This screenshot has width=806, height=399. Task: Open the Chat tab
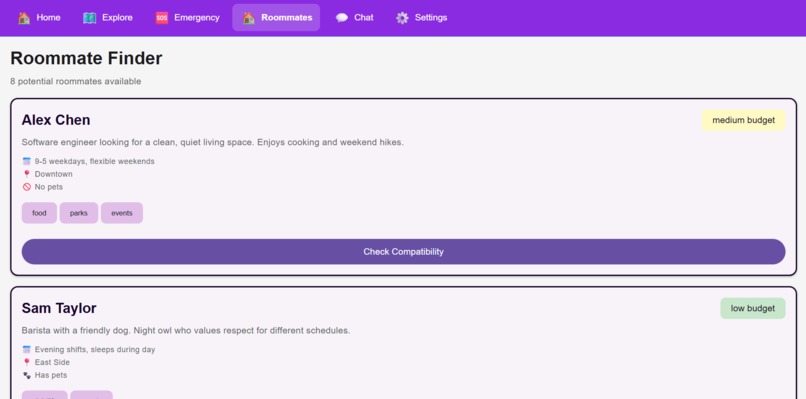coord(354,17)
